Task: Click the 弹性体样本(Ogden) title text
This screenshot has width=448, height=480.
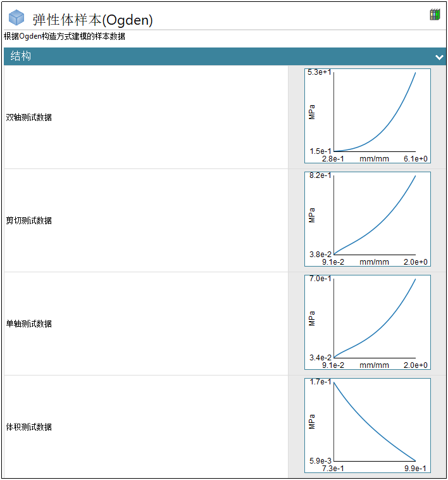Action: pyautogui.click(x=92, y=20)
